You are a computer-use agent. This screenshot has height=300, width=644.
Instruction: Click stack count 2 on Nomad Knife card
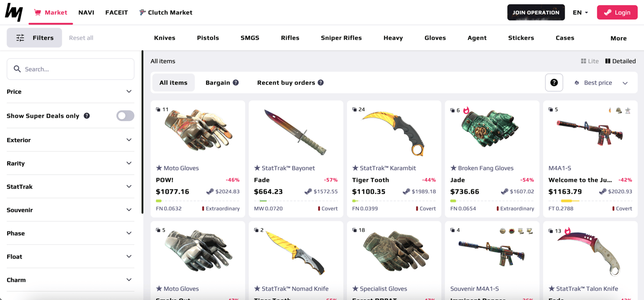click(x=259, y=230)
